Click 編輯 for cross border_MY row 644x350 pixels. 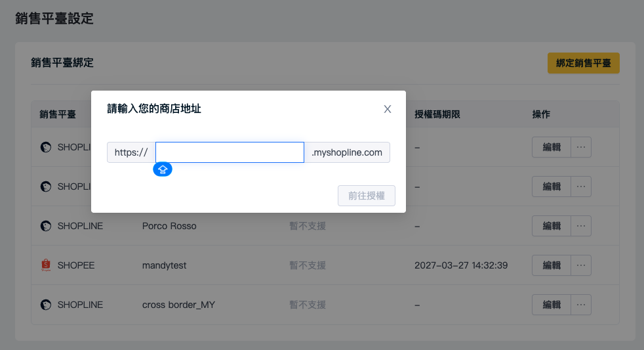[551, 305]
